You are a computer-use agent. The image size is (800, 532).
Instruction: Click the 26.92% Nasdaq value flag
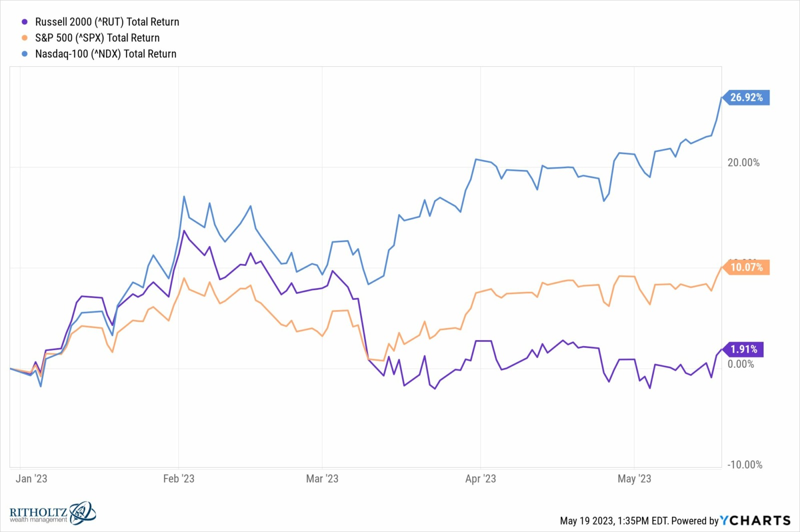pyautogui.click(x=746, y=97)
